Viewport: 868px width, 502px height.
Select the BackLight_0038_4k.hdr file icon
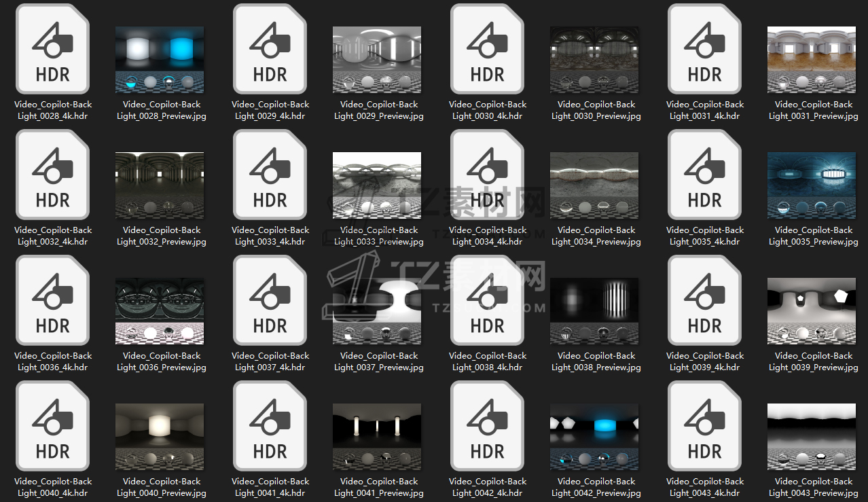click(488, 300)
